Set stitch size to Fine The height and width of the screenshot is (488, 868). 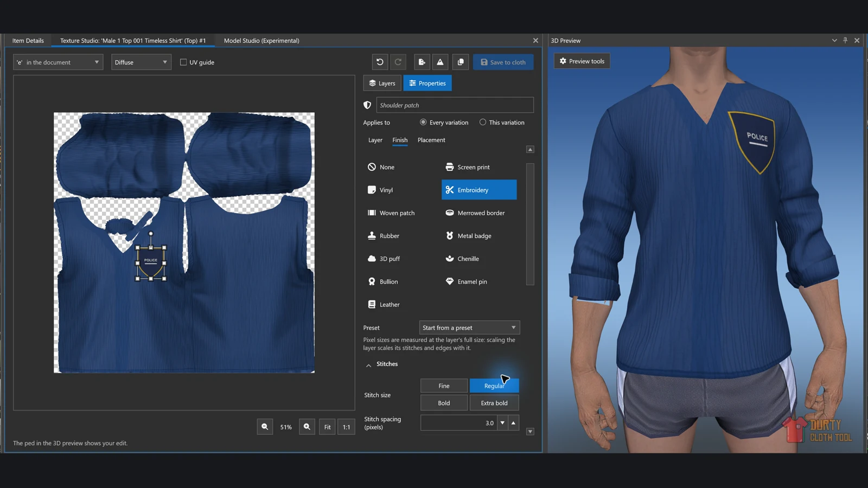[444, 386]
